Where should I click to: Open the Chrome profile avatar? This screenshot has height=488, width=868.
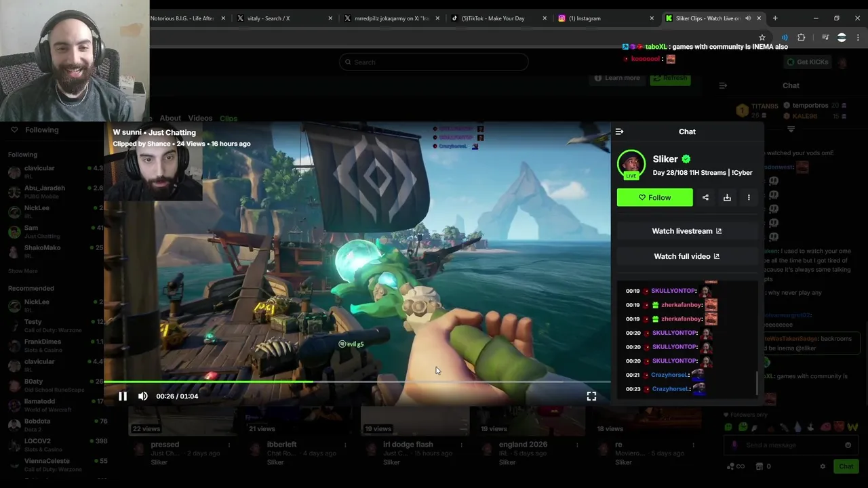point(842,38)
